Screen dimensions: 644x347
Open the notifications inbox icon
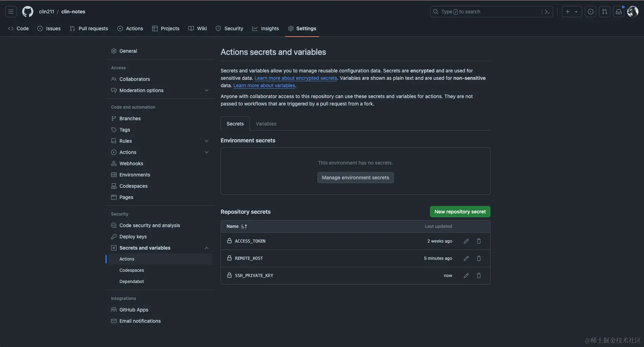coord(619,12)
